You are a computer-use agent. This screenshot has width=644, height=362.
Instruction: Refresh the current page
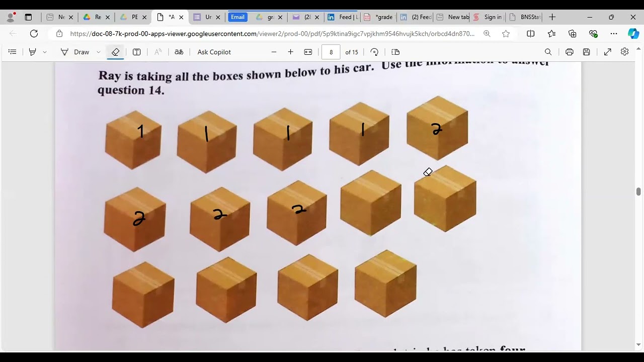[x=34, y=34]
